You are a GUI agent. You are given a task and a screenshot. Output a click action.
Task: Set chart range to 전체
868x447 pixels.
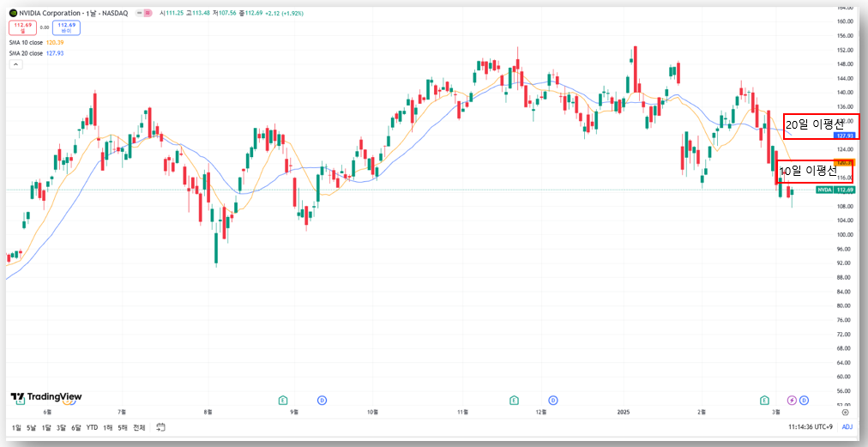pyautogui.click(x=139, y=427)
